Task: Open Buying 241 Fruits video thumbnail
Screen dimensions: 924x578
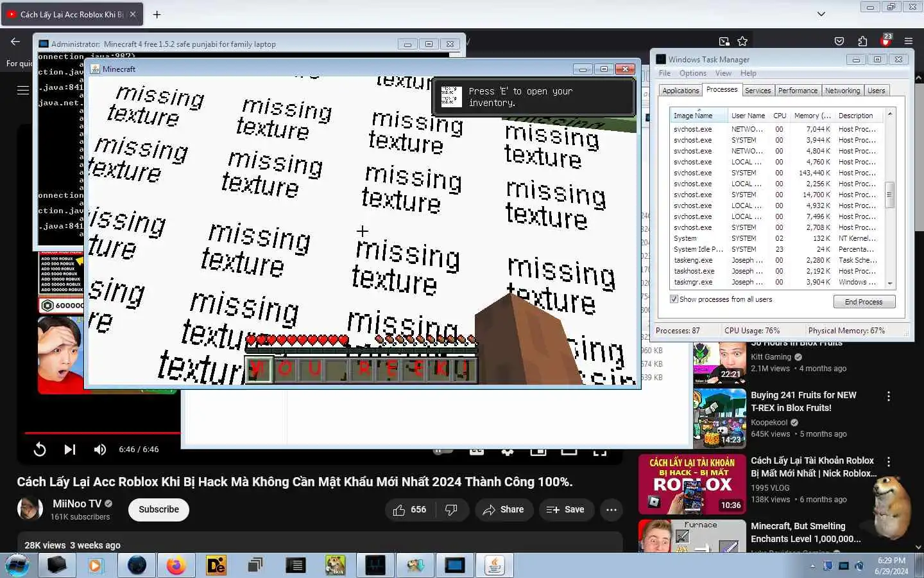Action: tap(719, 418)
